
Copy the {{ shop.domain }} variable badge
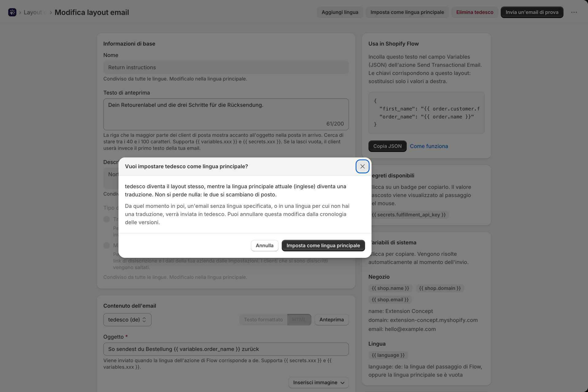click(x=440, y=288)
